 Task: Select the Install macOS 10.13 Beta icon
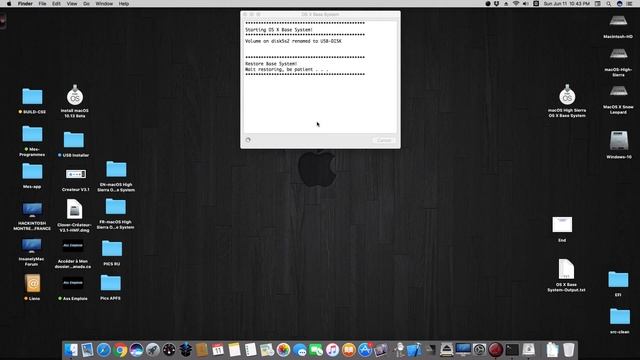[75, 95]
